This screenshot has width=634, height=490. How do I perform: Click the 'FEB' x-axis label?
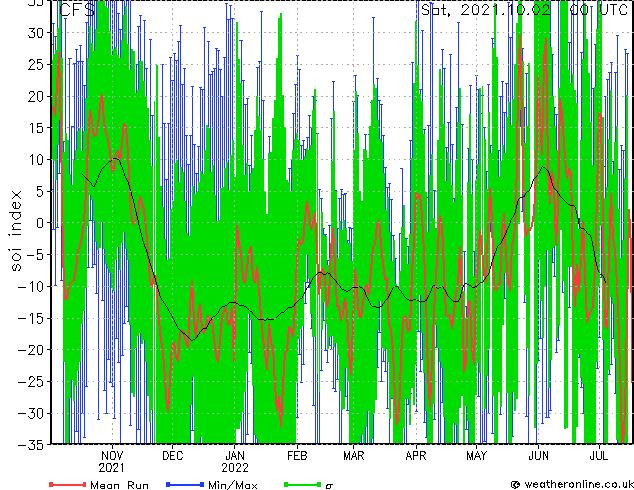(297, 456)
